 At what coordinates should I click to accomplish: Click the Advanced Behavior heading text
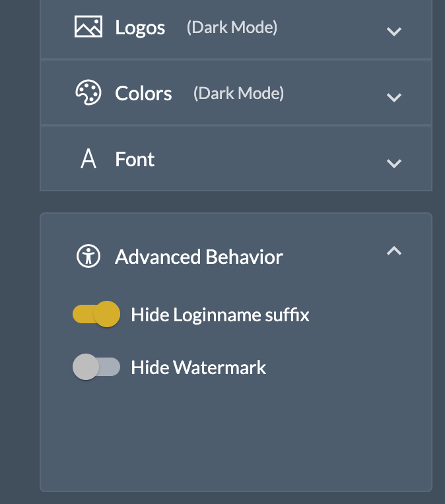tap(199, 257)
